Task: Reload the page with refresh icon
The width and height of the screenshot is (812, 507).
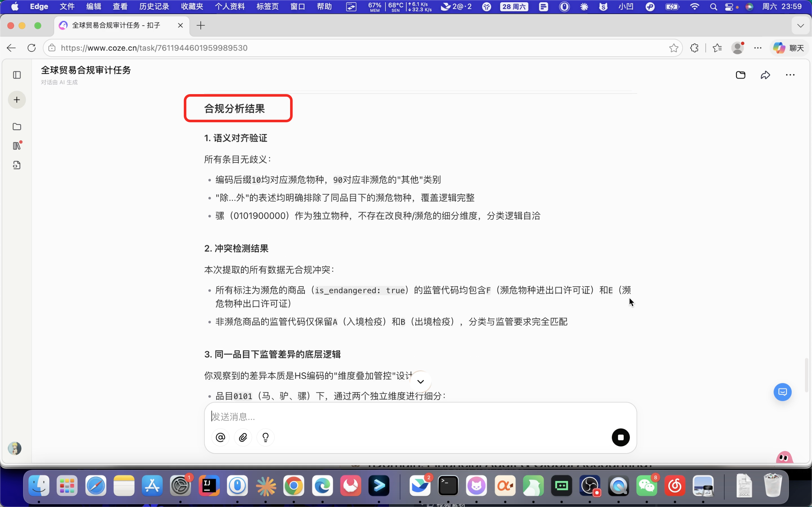Action: click(31, 48)
